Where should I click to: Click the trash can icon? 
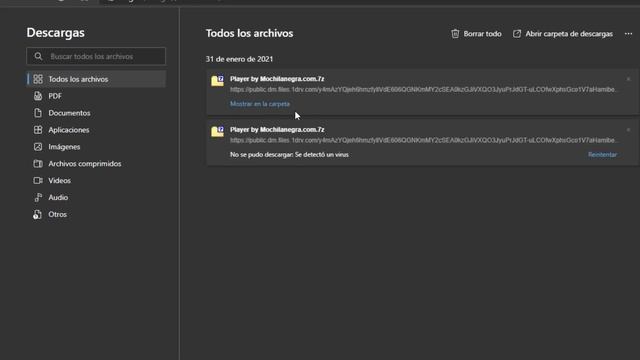point(455,34)
